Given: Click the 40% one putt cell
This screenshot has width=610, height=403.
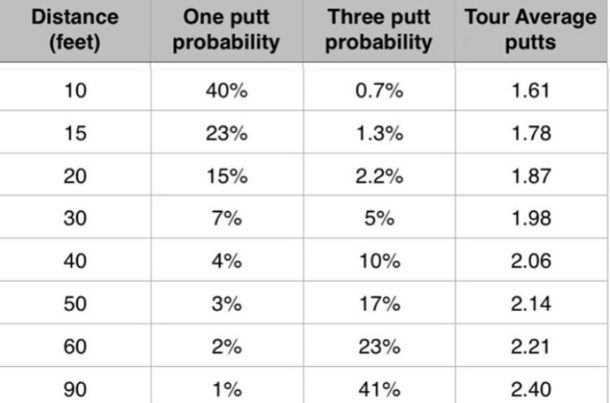Looking at the screenshot, I should [x=226, y=91].
